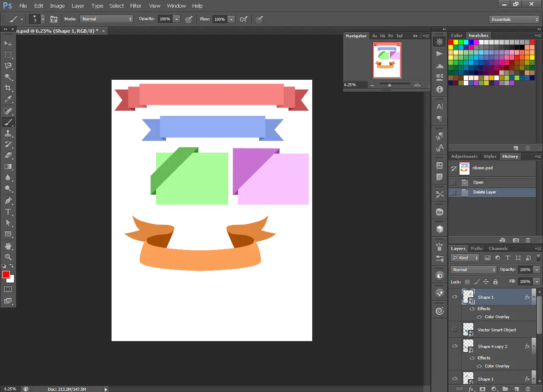Select the Horizontal Type tool

coord(8,212)
